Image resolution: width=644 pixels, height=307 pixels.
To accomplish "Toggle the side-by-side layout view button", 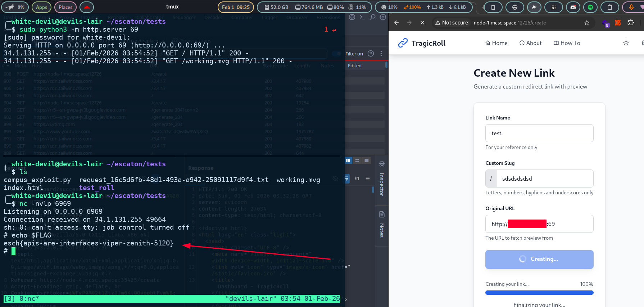I will point(348,161).
